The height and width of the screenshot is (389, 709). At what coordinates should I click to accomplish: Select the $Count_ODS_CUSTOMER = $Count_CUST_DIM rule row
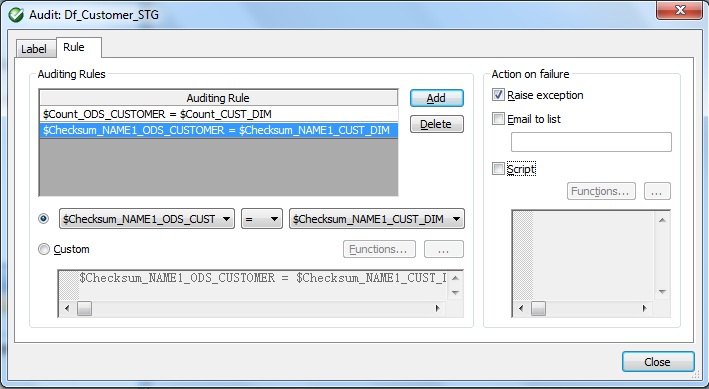[218, 114]
